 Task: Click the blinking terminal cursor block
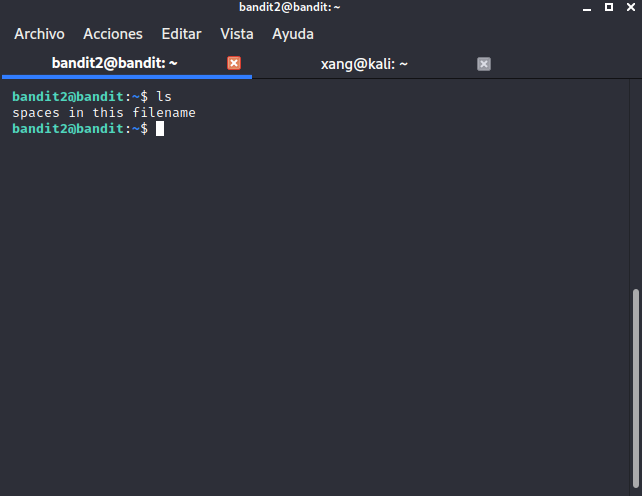[160, 129]
